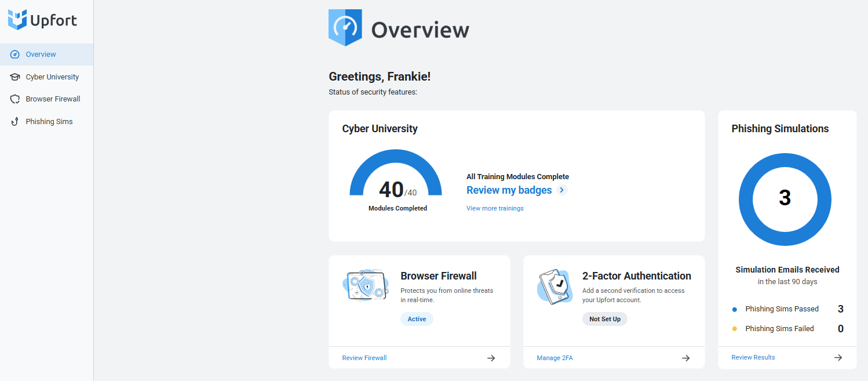Click the 2-Factor Authentication phone illustration
This screenshot has height=381, width=868.
(556, 286)
